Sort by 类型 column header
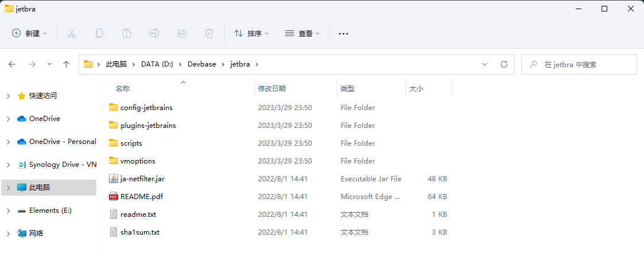Screen dimensions: 644x257 point(348,89)
